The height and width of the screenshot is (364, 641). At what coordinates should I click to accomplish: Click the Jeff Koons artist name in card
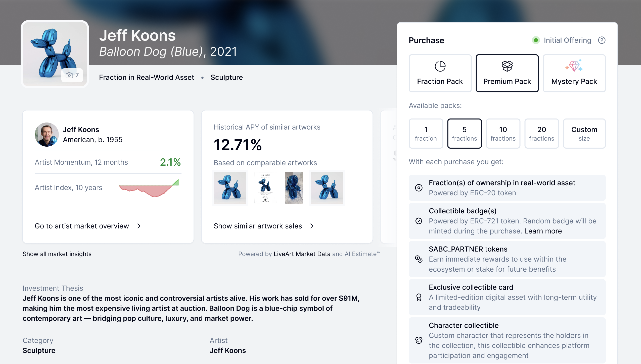(x=81, y=130)
